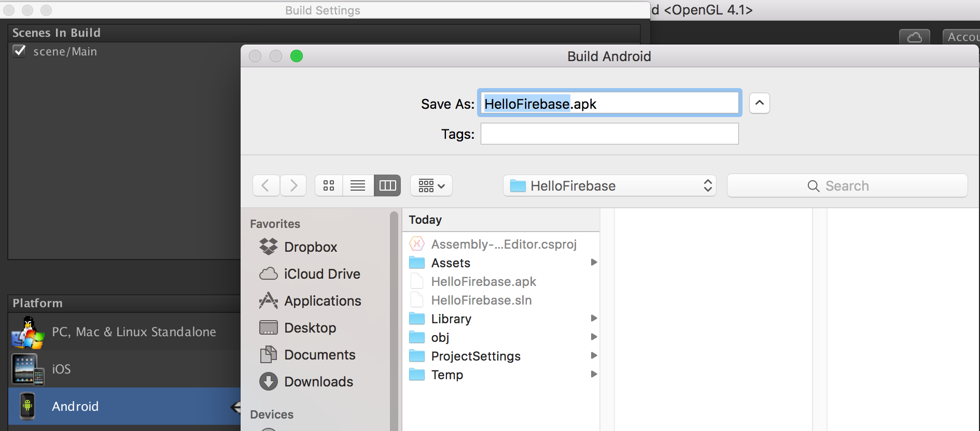This screenshot has width=980, height=431.
Task: Click the iCloud Drive cloud icon
Action: tap(268, 274)
